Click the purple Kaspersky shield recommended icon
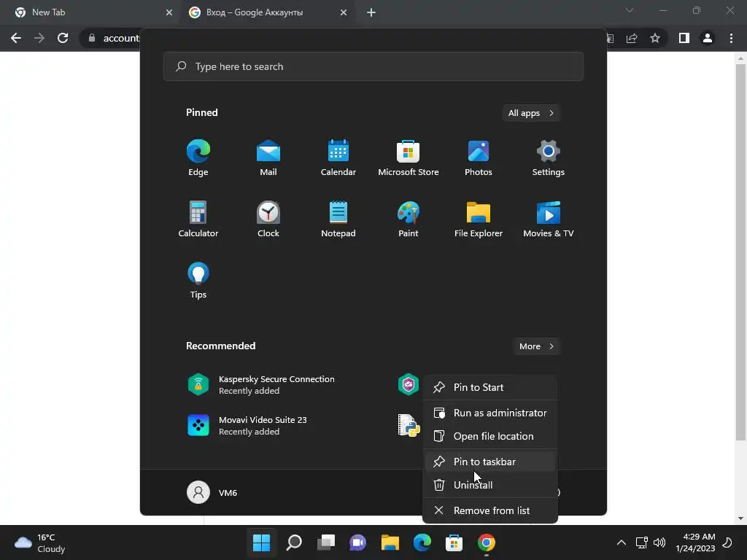This screenshot has width=747, height=560. (x=409, y=385)
